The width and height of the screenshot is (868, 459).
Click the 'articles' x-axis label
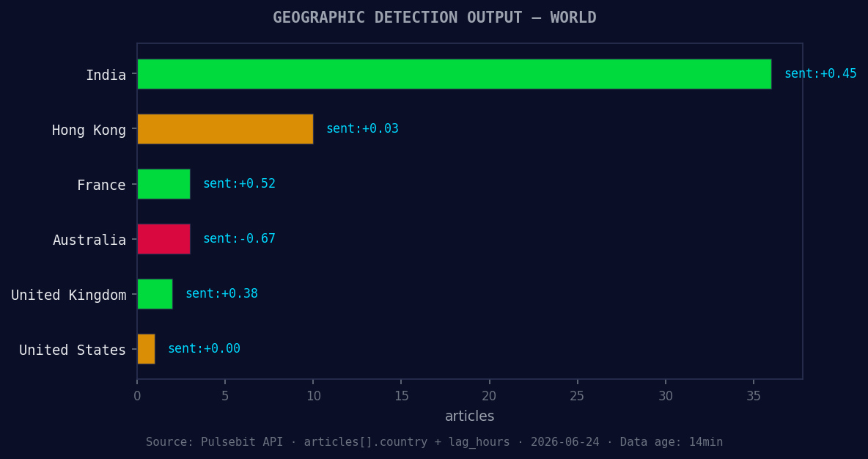(x=469, y=416)
